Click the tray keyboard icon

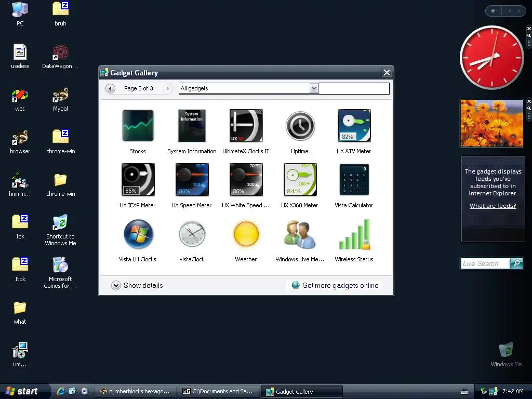[x=464, y=392]
